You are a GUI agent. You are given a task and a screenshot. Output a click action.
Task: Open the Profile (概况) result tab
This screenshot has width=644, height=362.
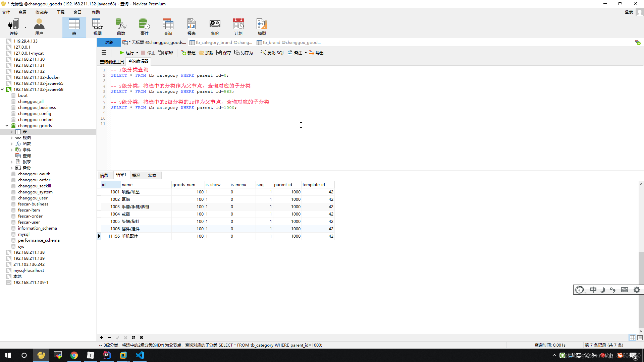tap(136, 175)
